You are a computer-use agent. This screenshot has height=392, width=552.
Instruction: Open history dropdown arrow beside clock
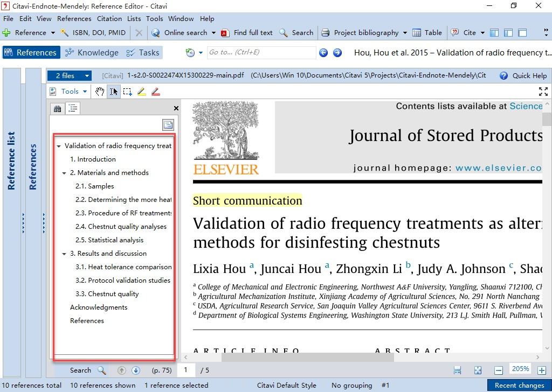(x=201, y=53)
